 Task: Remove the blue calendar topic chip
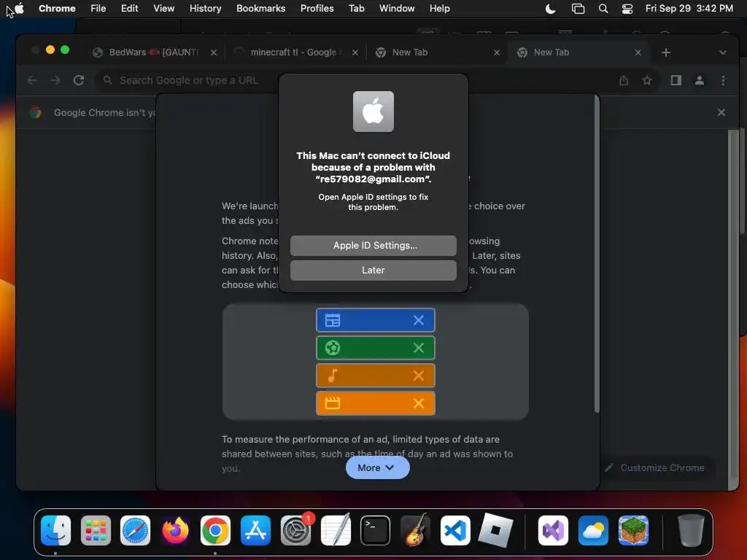click(x=418, y=320)
